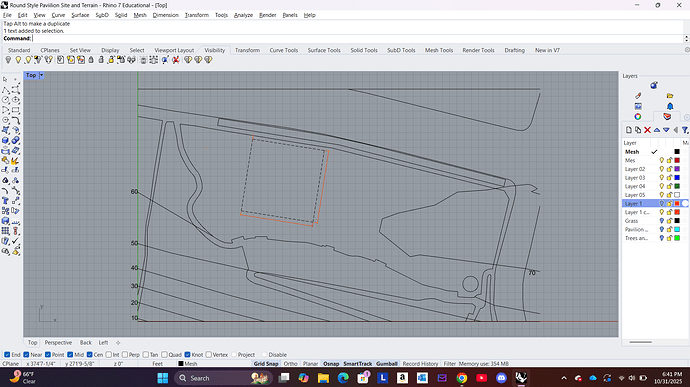
Task: Click the Move Layer Down triangle icon
Action: click(x=666, y=130)
